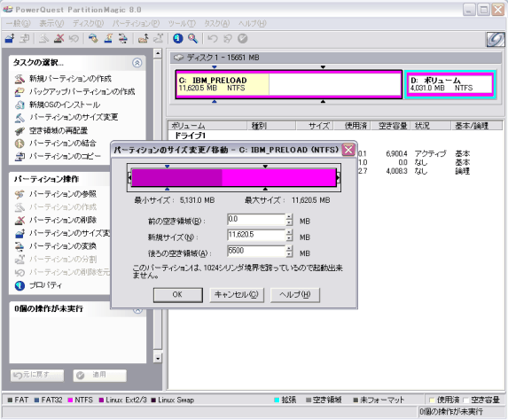
Task: Click the 新規OSのインストール task icon
Action: [x=20, y=105]
